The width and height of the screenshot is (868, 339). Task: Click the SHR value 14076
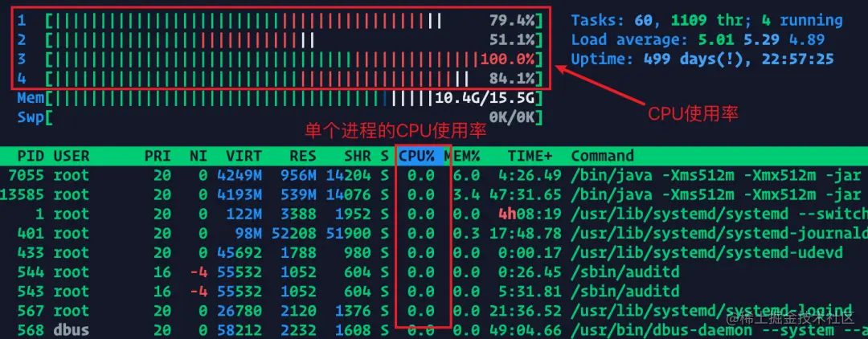tap(348, 195)
